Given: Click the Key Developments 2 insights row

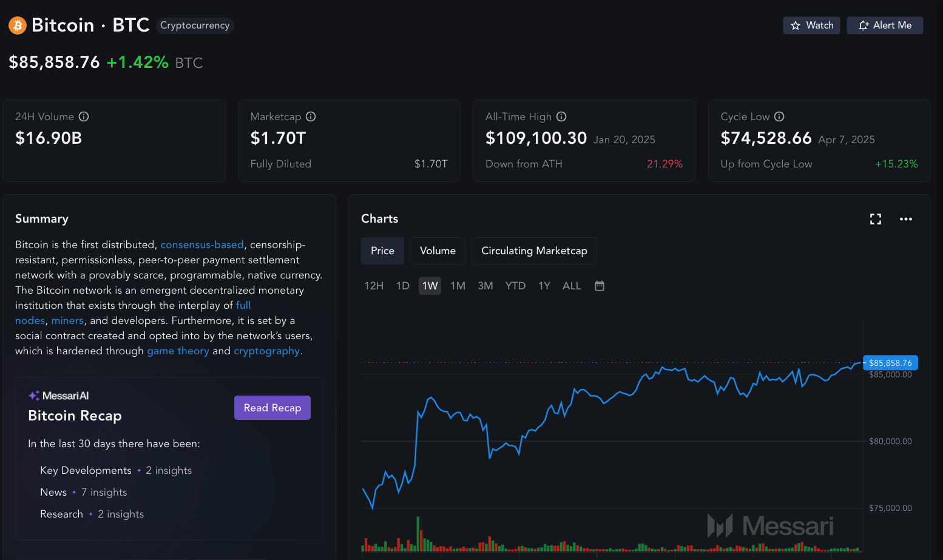Looking at the screenshot, I should (x=116, y=470).
